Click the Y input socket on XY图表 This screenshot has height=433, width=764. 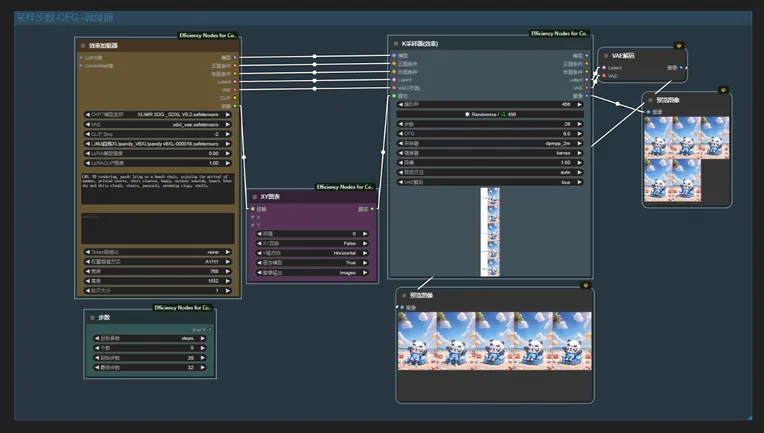252,225
